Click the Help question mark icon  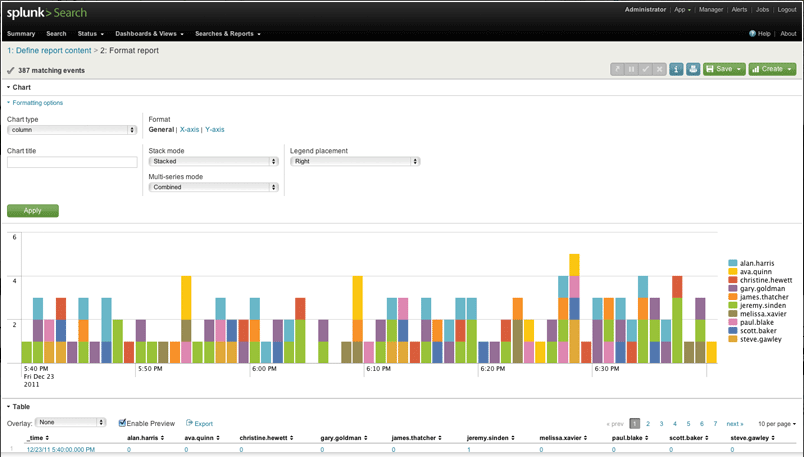[752, 34]
